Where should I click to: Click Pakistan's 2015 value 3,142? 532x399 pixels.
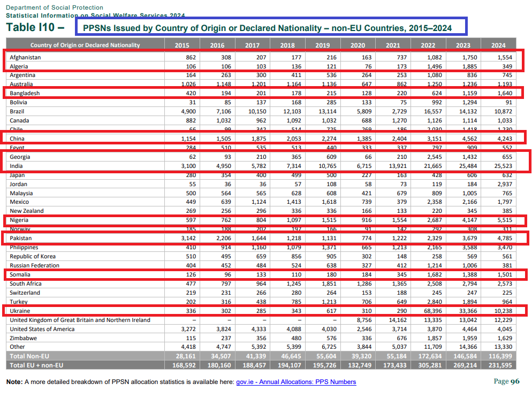click(x=188, y=239)
